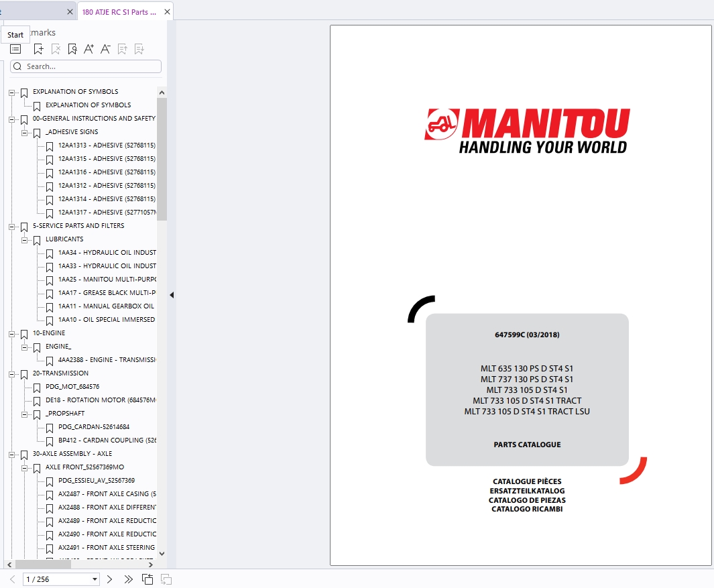Go to the next page arrow
This screenshot has height=588, width=714.
tap(109, 579)
